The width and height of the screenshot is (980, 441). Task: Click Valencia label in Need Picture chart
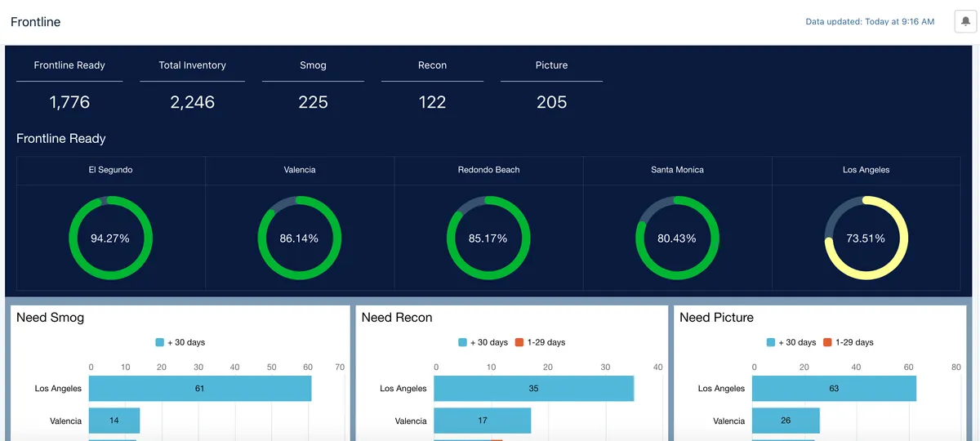(x=729, y=421)
